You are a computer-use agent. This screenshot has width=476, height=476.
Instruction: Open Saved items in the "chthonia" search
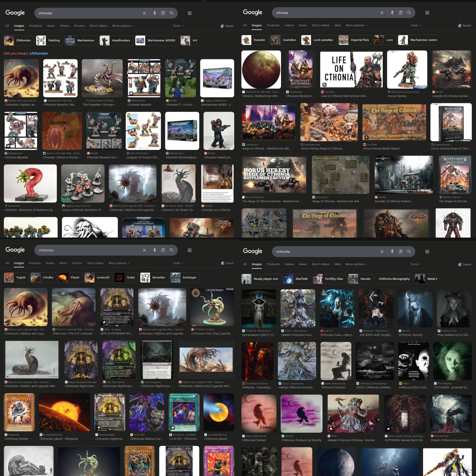point(464,264)
